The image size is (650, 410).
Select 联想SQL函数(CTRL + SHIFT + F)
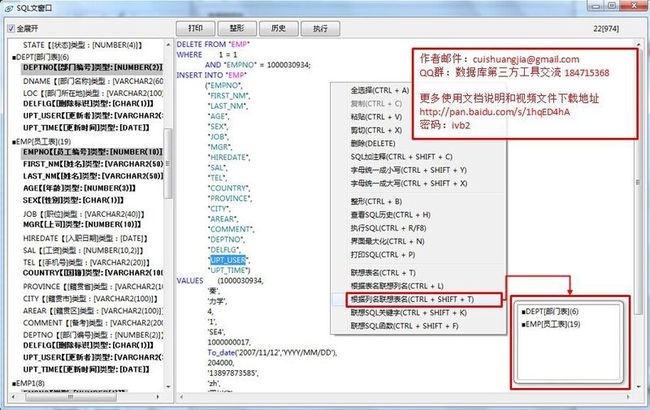[x=404, y=326]
